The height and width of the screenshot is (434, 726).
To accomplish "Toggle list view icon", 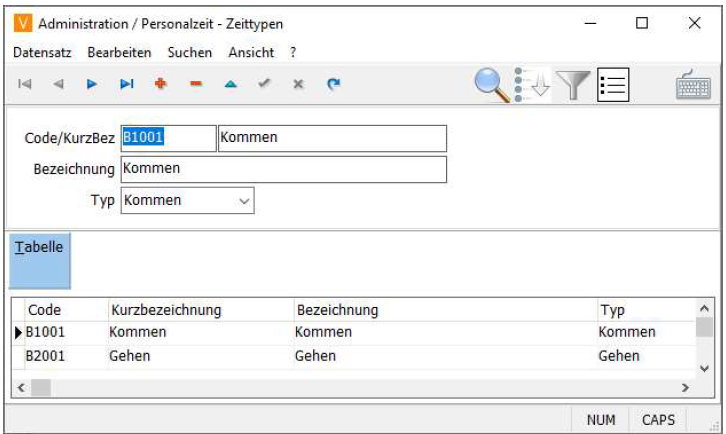I will tap(613, 85).
